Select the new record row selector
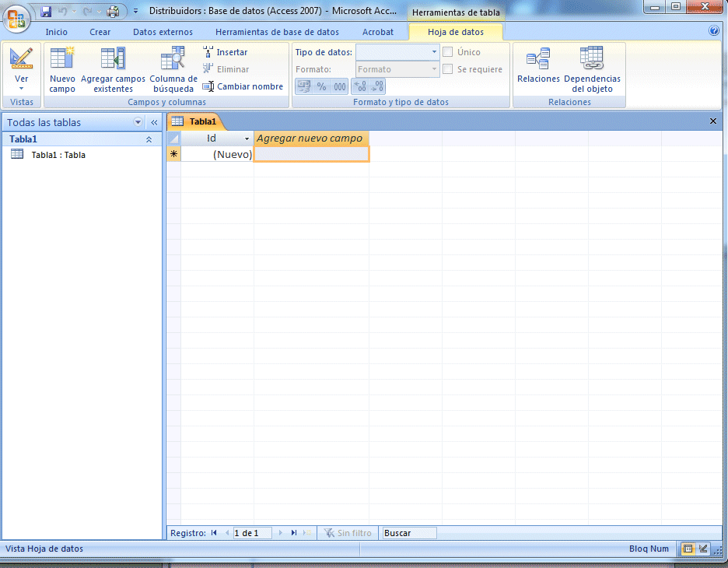Image resolution: width=728 pixels, height=568 pixels. pos(173,154)
